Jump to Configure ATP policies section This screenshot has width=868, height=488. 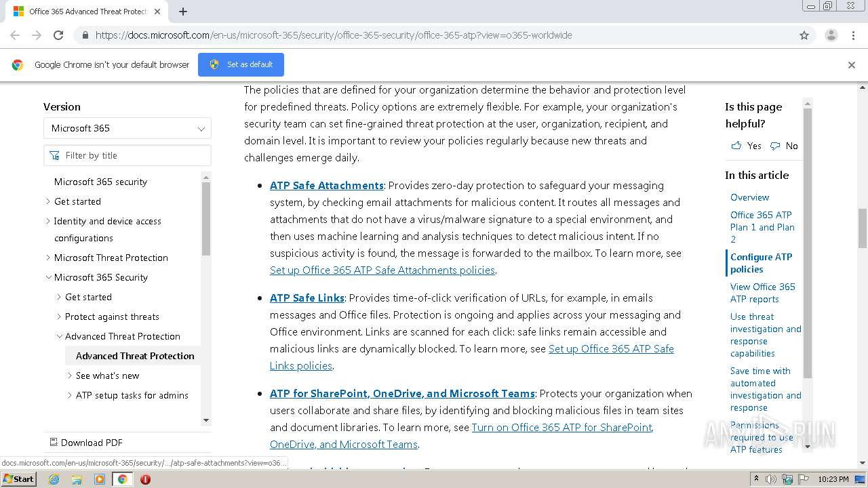(x=761, y=263)
